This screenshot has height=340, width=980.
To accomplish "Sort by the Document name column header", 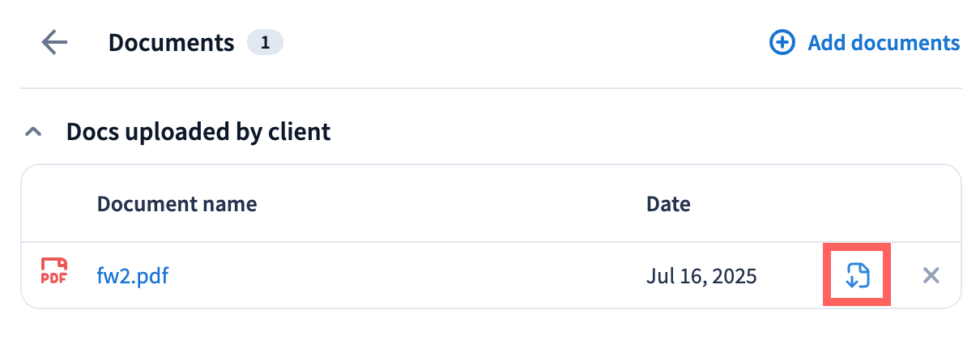I will [x=177, y=204].
